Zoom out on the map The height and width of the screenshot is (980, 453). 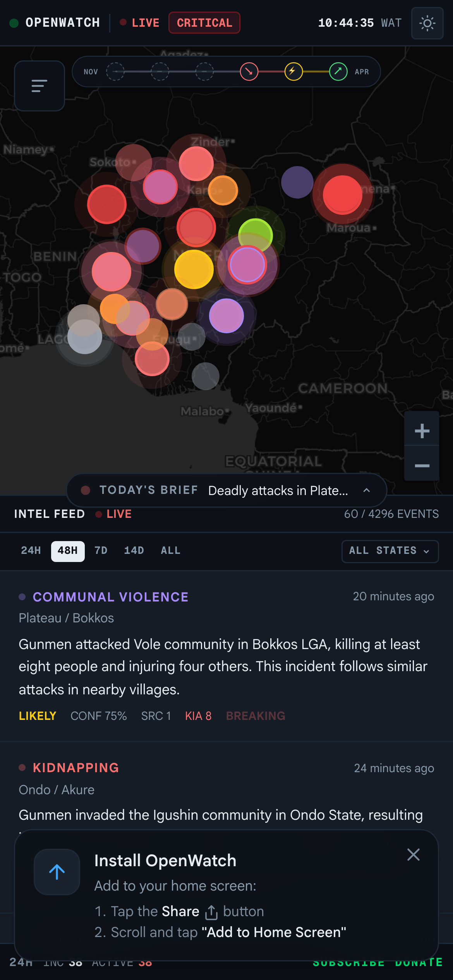[x=422, y=465]
